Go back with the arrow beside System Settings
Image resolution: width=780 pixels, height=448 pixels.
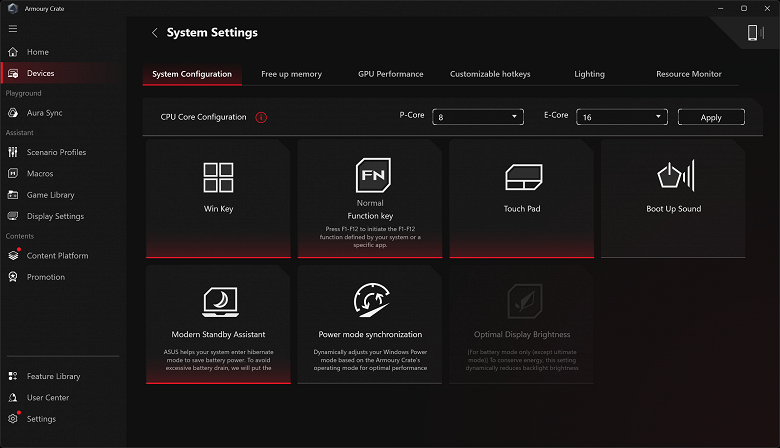154,33
